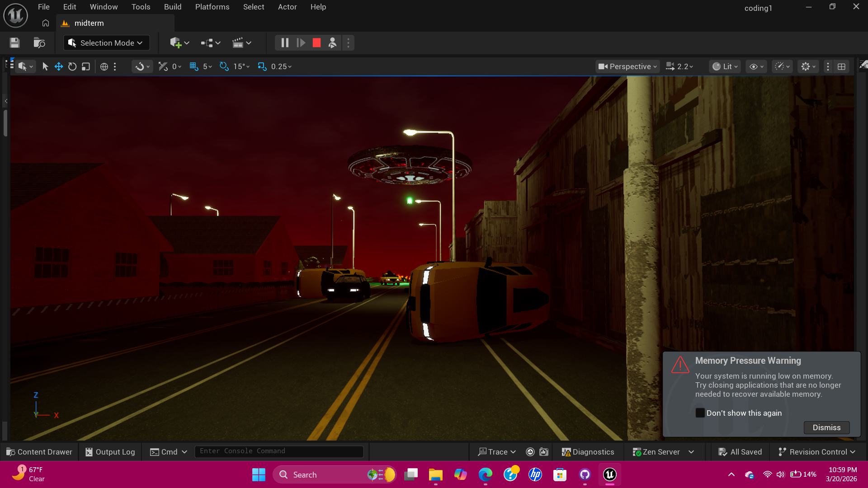The image size is (868, 488).
Task: Select the Scale gizmo tool
Action: click(x=86, y=66)
